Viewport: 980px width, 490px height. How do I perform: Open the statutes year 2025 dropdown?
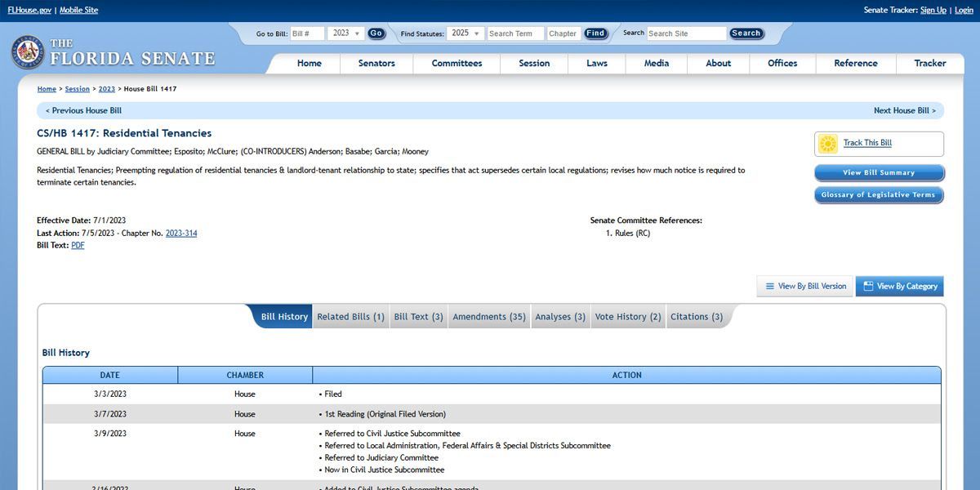[x=465, y=33]
